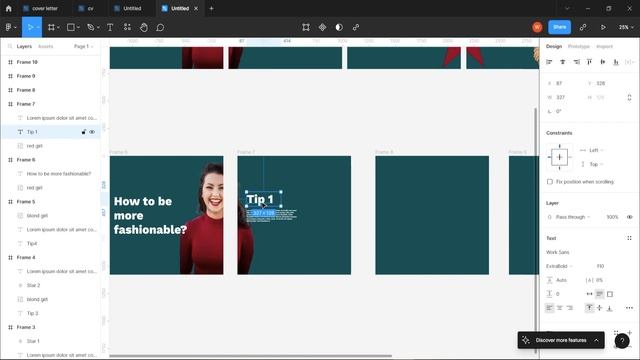The image size is (640, 360).
Task: Select the Comment tool
Action: tap(160, 27)
